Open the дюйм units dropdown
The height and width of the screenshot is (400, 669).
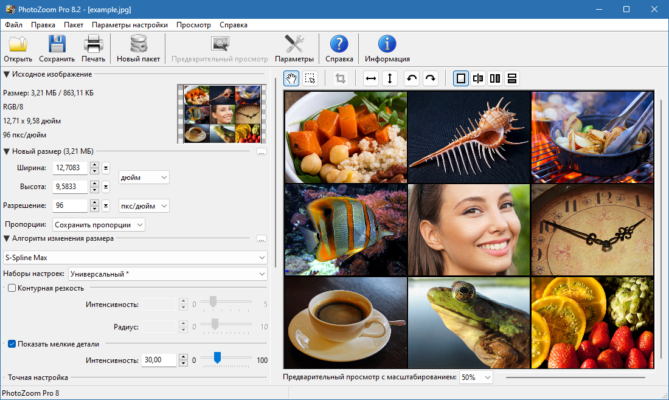143,177
